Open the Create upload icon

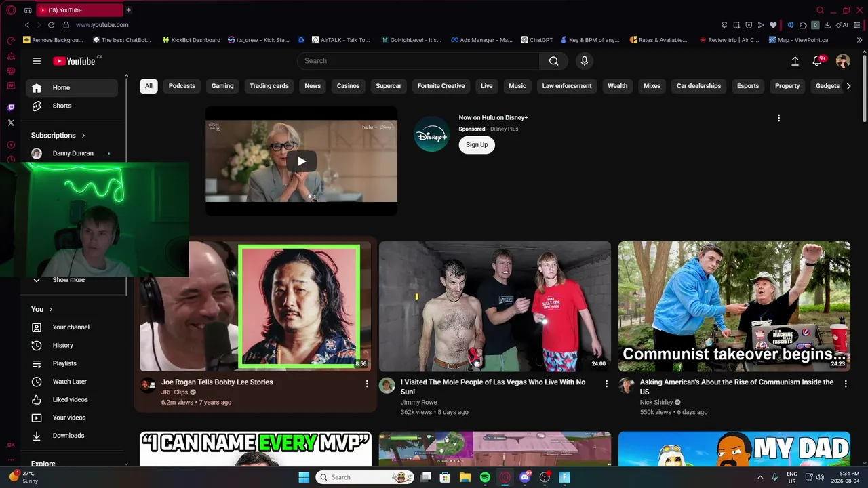pyautogui.click(x=795, y=61)
